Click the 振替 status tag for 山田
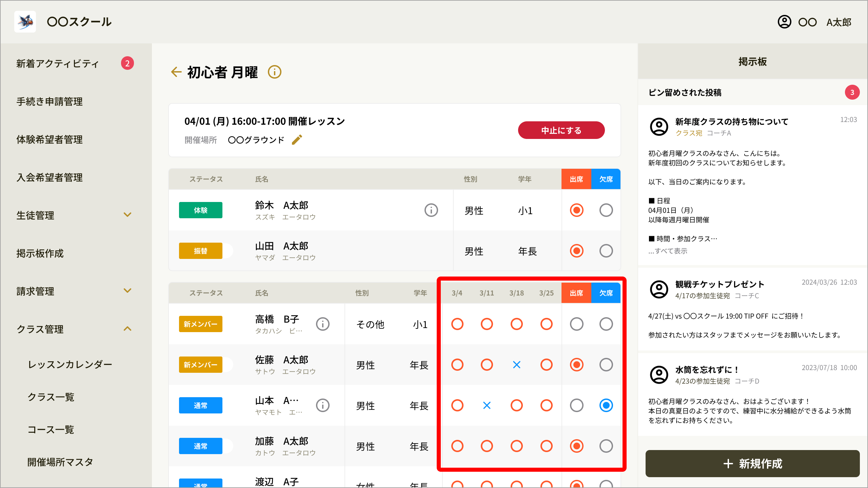Screen dimensions: 868x488 (x=201, y=251)
